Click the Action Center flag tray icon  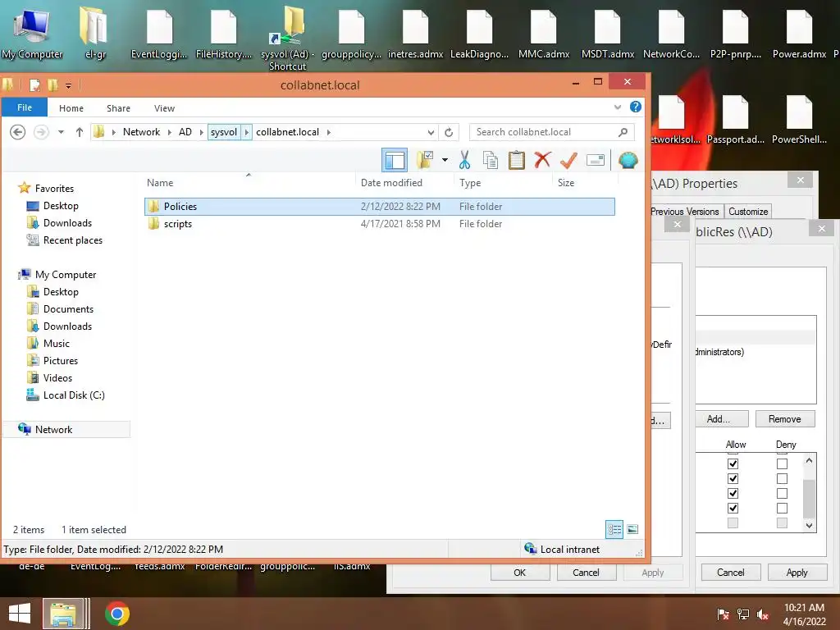pos(724,614)
